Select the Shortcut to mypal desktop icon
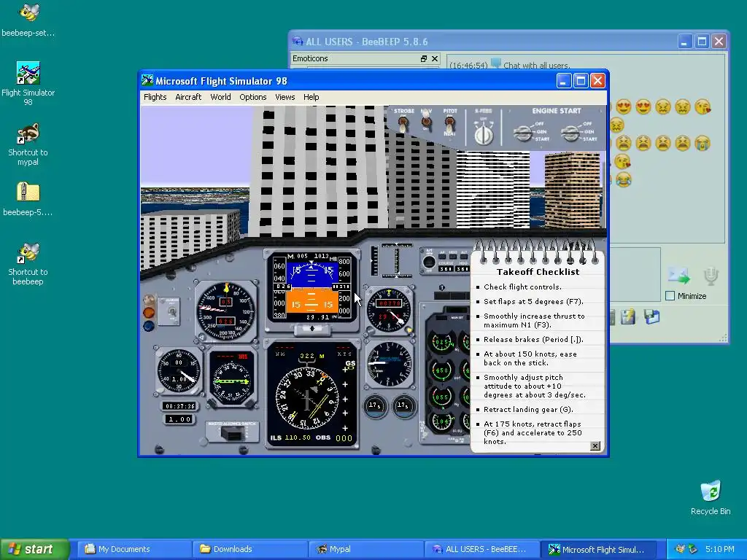This screenshot has height=560, width=747. (28, 144)
